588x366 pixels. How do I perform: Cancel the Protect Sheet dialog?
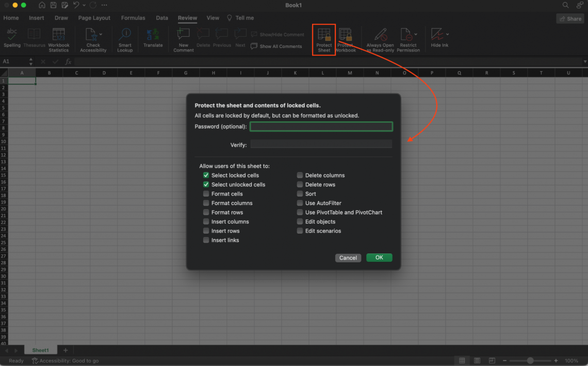click(x=348, y=258)
